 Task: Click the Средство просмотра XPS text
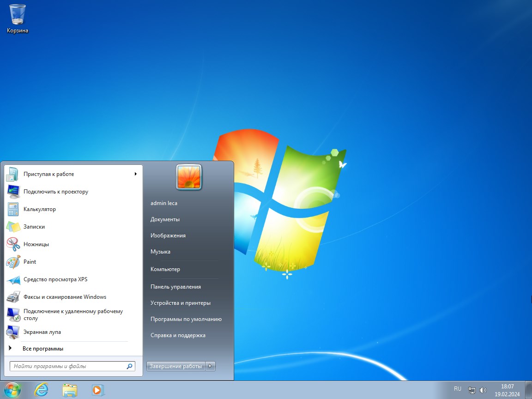tap(55, 279)
